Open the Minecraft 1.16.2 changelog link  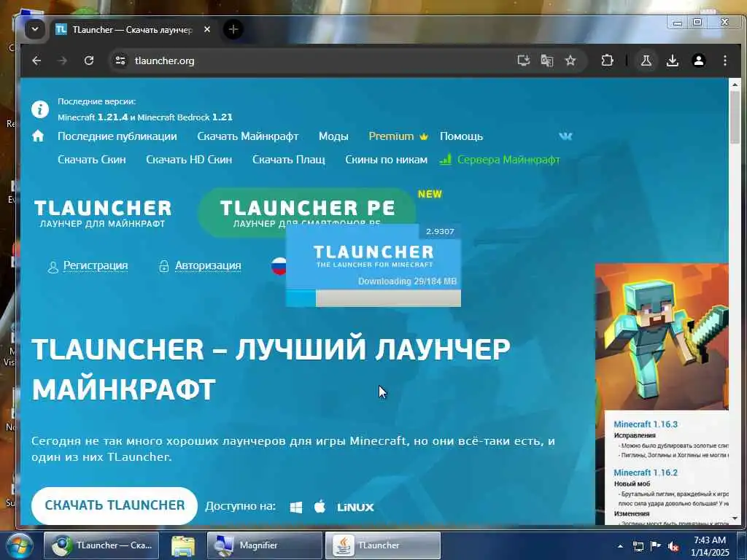[646, 472]
